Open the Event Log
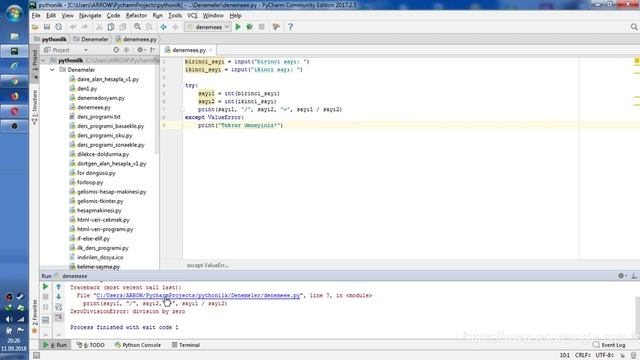The width and height of the screenshot is (640, 360). (609, 345)
